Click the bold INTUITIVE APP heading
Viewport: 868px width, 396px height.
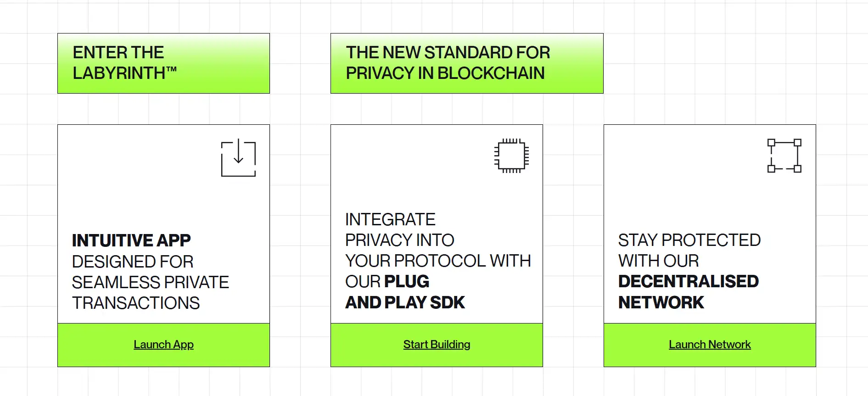tap(131, 240)
